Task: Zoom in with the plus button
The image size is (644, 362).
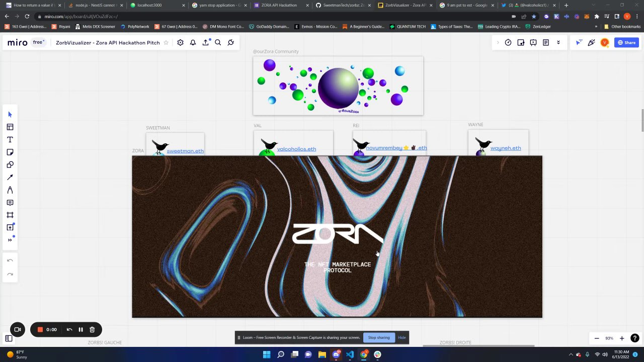Action: [622, 338]
